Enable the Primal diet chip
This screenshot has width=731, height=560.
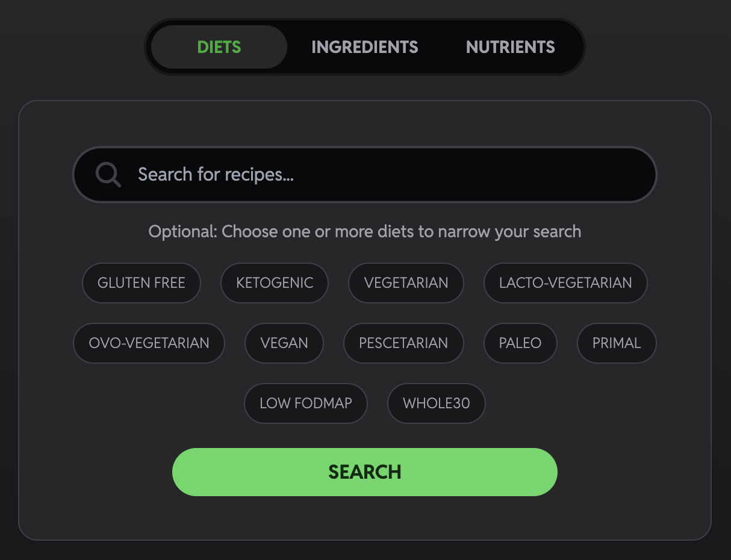pyautogui.click(x=617, y=343)
